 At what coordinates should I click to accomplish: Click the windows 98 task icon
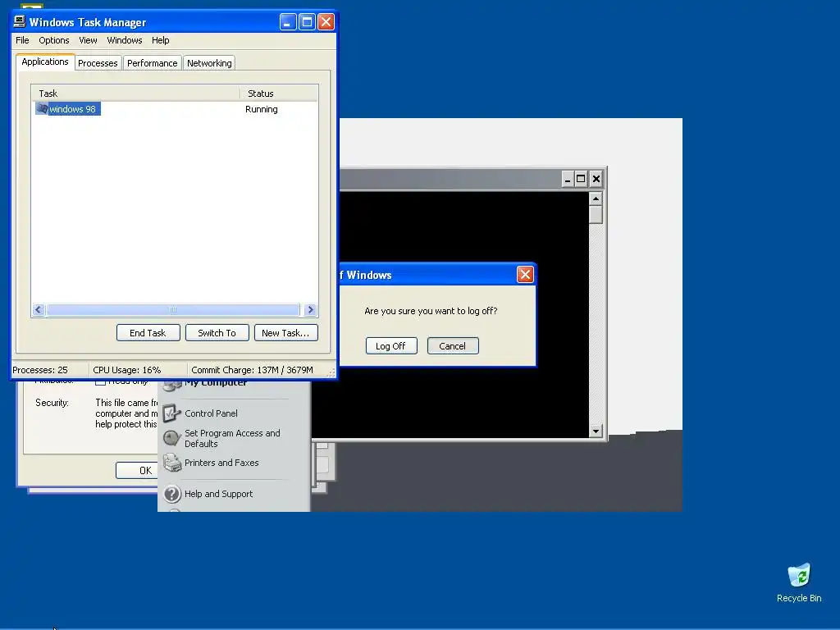click(x=42, y=109)
